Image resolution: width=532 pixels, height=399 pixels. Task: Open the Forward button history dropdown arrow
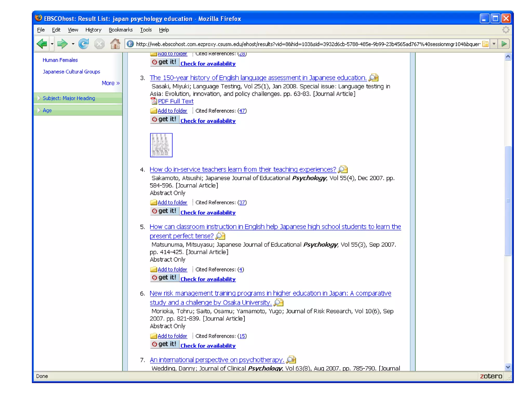pos(73,44)
